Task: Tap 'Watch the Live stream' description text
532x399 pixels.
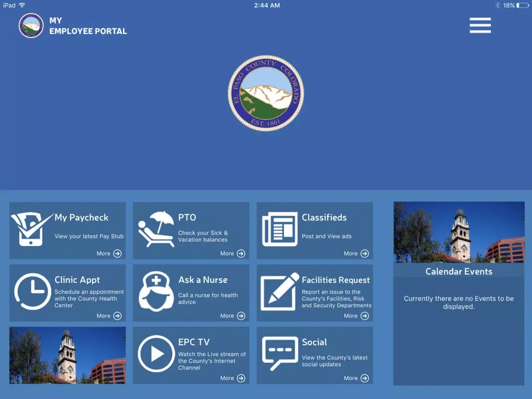Action: 212,361
